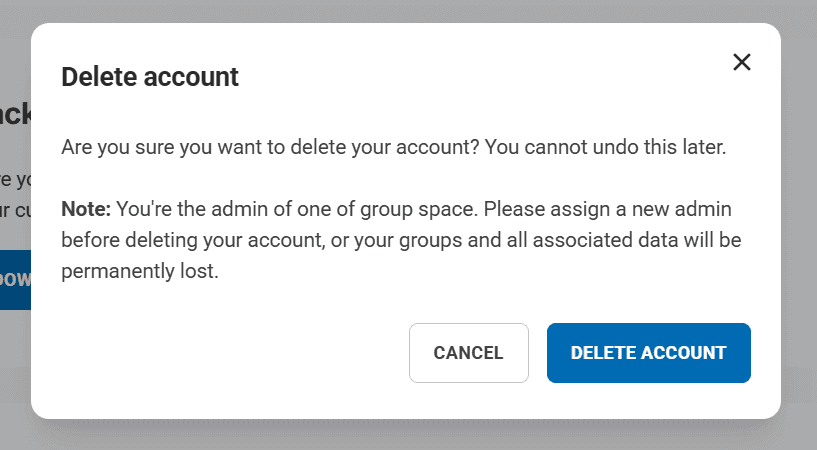
Task: Click the bold "Note:" label
Action: pos(86,209)
